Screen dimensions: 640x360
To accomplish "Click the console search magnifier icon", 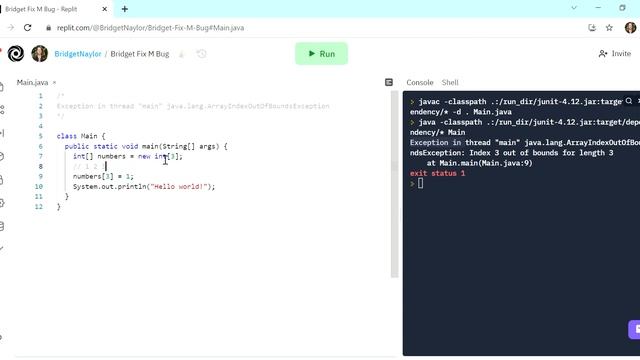I will pos(629,101).
